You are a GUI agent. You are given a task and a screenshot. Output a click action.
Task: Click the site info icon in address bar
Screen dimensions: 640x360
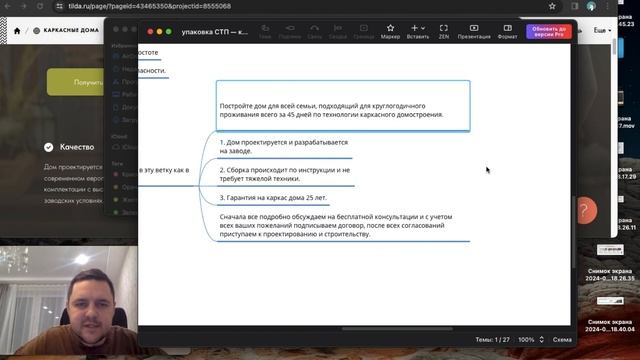click(x=60, y=6)
